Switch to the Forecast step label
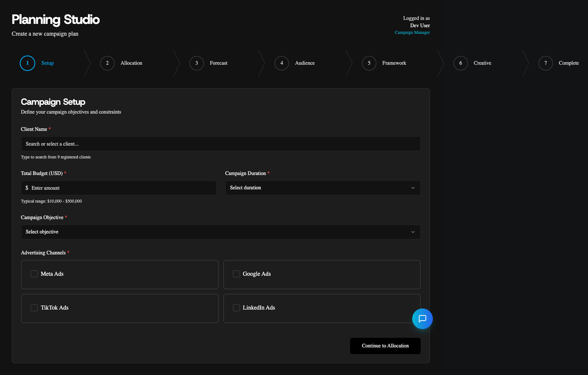This screenshot has width=588, height=375. coord(218,63)
